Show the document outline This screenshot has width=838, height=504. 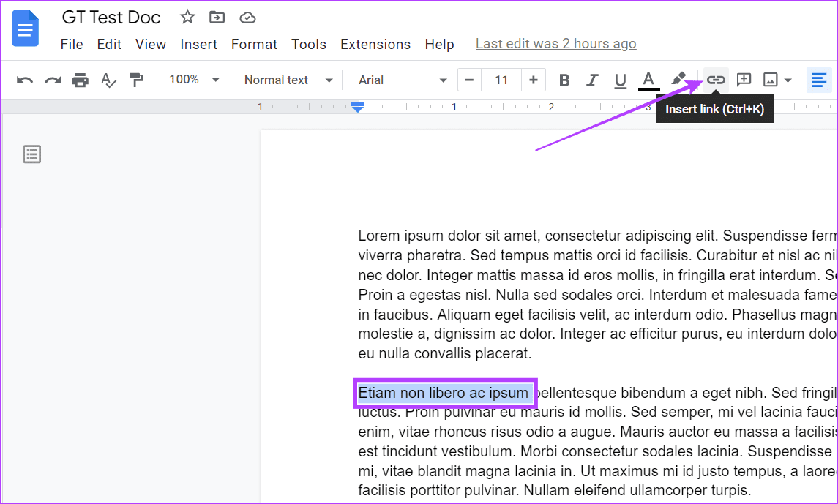click(x=31, y=154)
